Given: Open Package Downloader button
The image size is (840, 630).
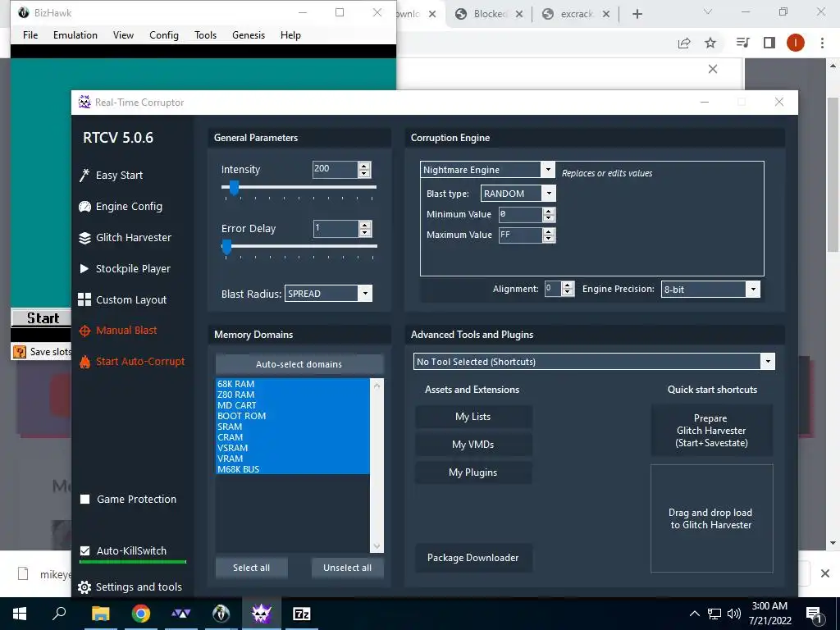Looking at the screenshot, I should (473, 558).
